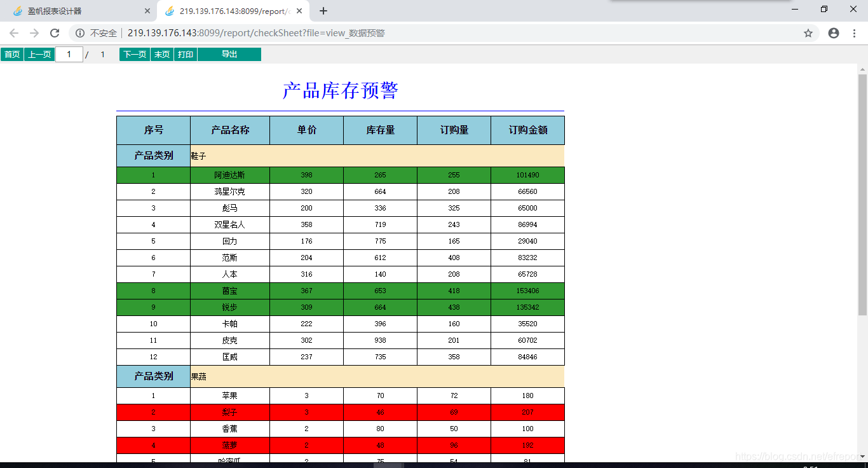Click the 彪马 product cell
This screenshot has height=468, width=868.
tap(230, 208)
